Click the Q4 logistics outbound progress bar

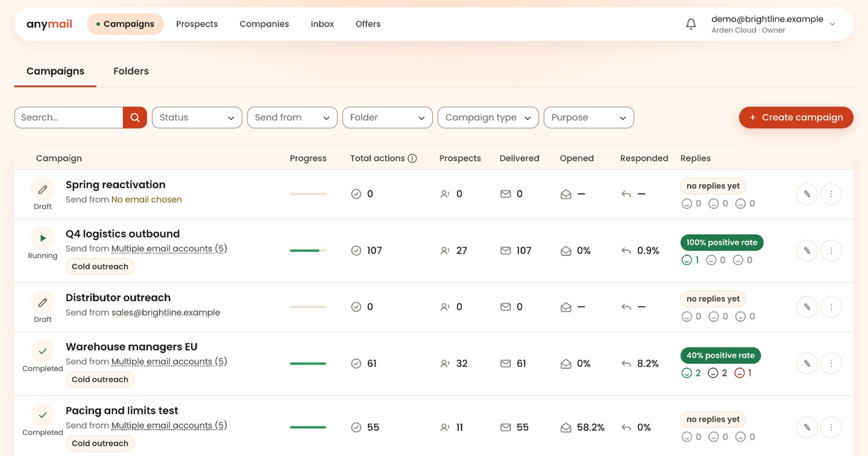point(308,251)
